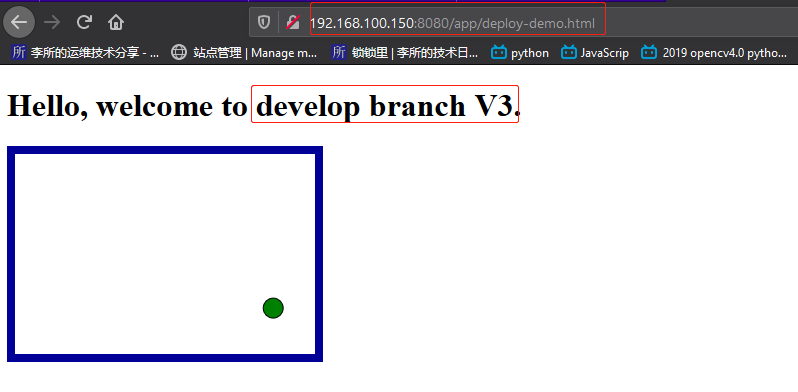Go back to the previous page

19,22
